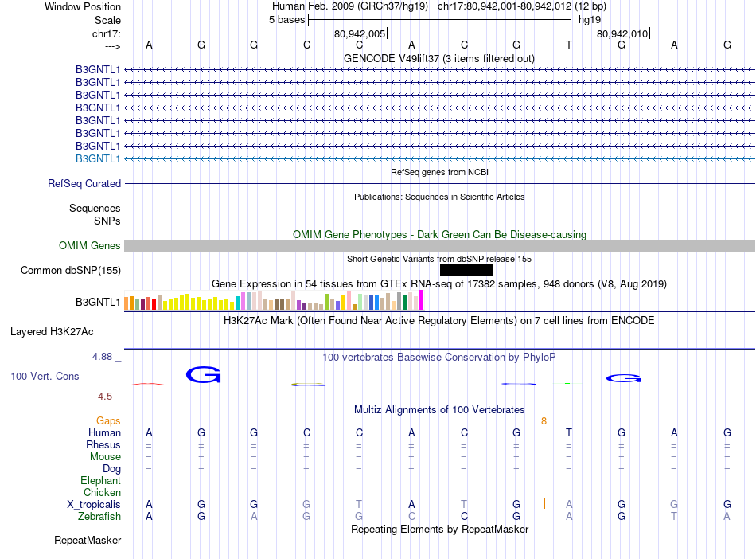
Task: Click the 'T' base in Zebrafish row
Action: click(x=674, y=516)
